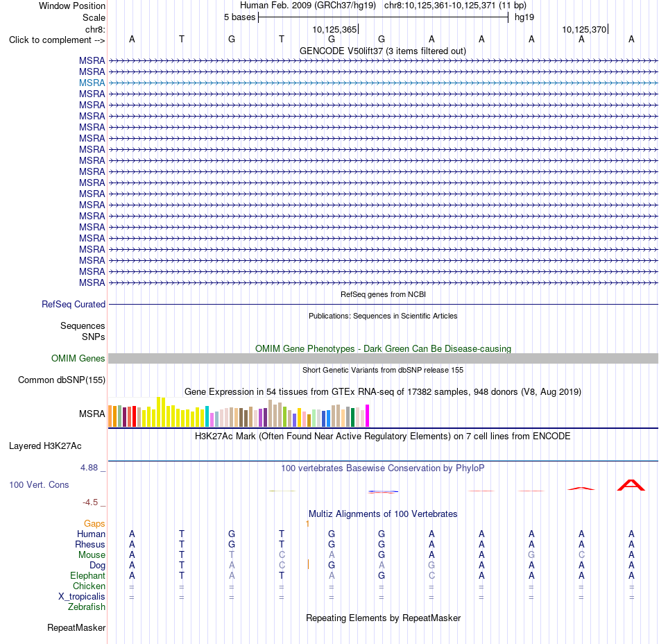Click the 4.88 PhyloP upper scale value
This screenshot has height=644, width=659.
click(x=89, y=468)
